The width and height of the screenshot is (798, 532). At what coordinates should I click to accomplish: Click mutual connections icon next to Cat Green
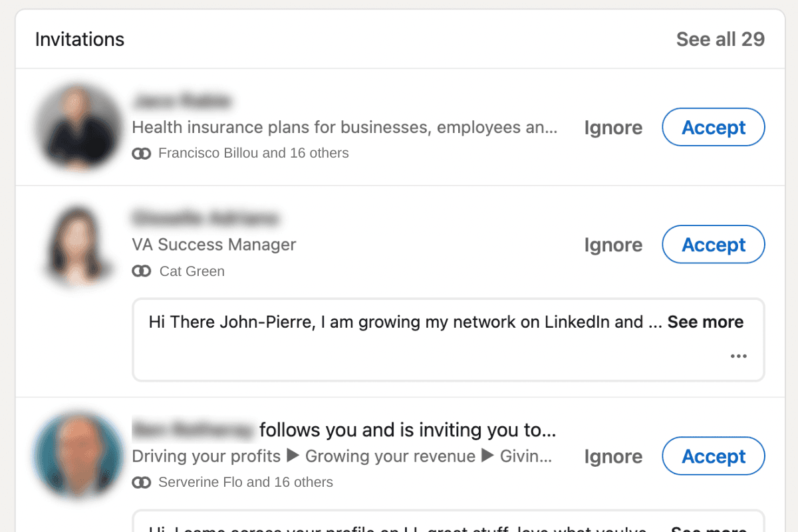[x=141, y=271]
